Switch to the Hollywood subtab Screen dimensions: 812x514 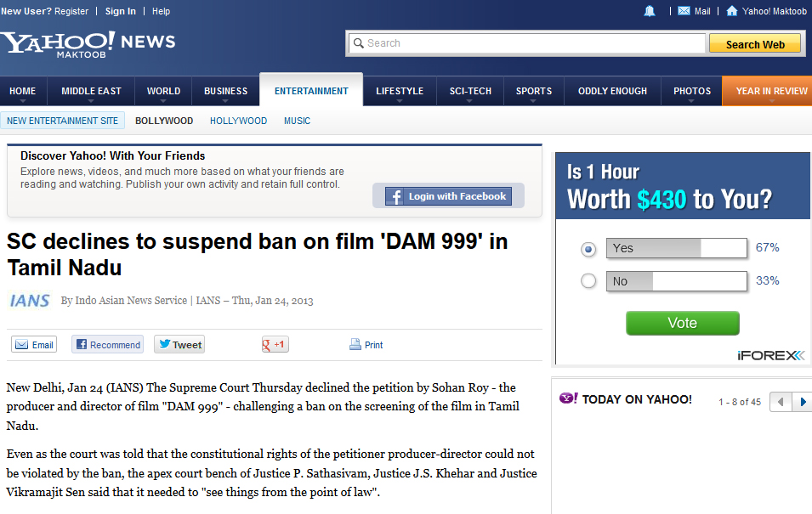238,121
